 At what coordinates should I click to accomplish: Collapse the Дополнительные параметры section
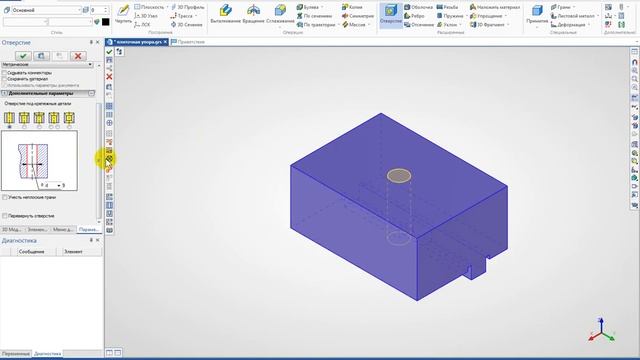tap(91, 93)
